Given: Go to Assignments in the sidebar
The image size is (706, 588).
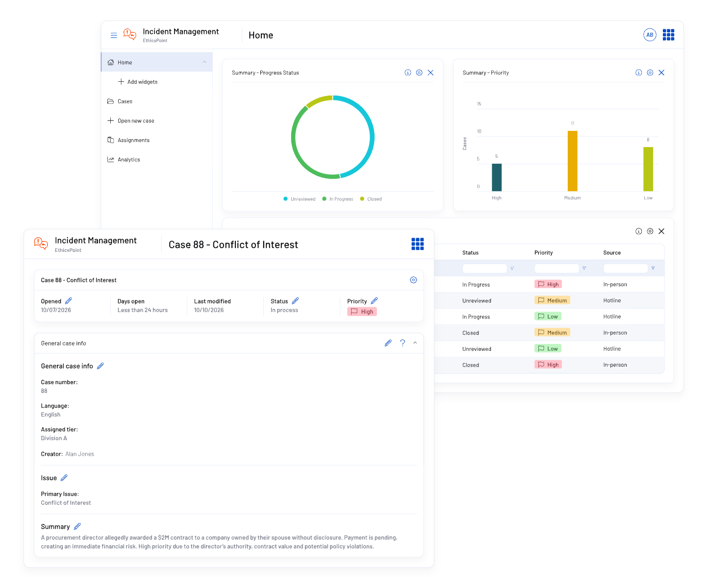Looking at the screenshot, I should point(128,140).
